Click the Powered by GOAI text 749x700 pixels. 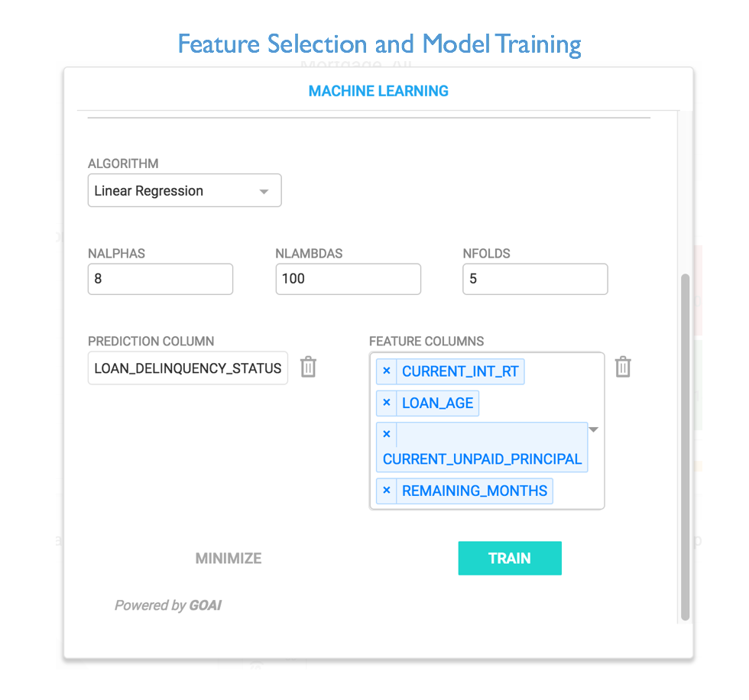[167, 605]
